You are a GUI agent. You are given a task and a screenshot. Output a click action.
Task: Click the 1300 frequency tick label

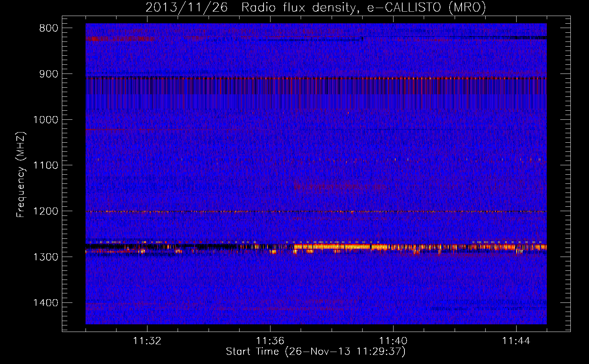[x=45, y=257]
